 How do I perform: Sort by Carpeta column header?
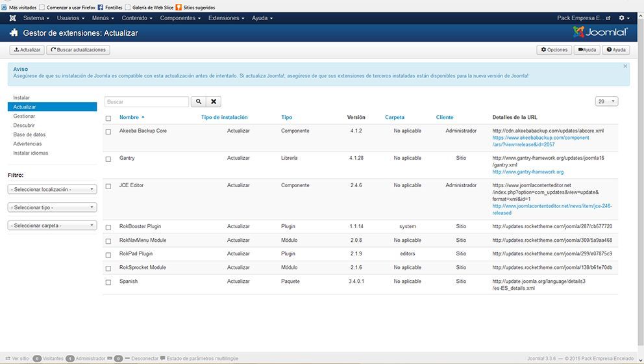pyautogui.click(x=395, y=117)
